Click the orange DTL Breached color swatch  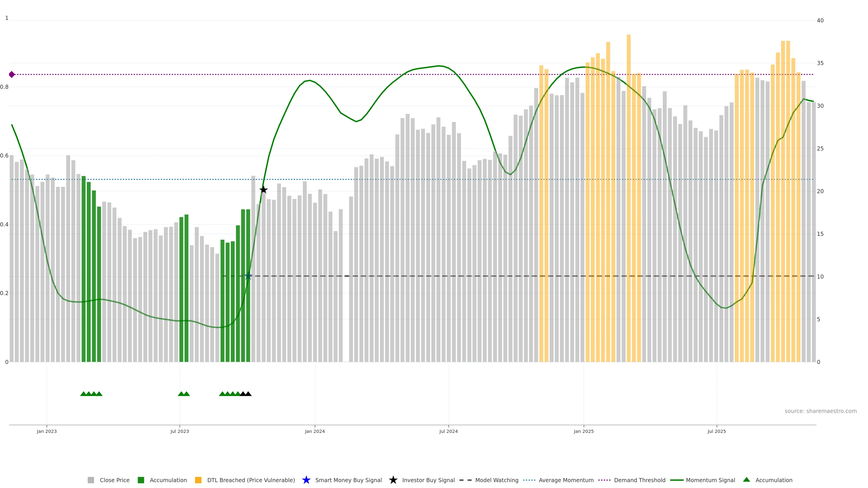click(198, 480)
